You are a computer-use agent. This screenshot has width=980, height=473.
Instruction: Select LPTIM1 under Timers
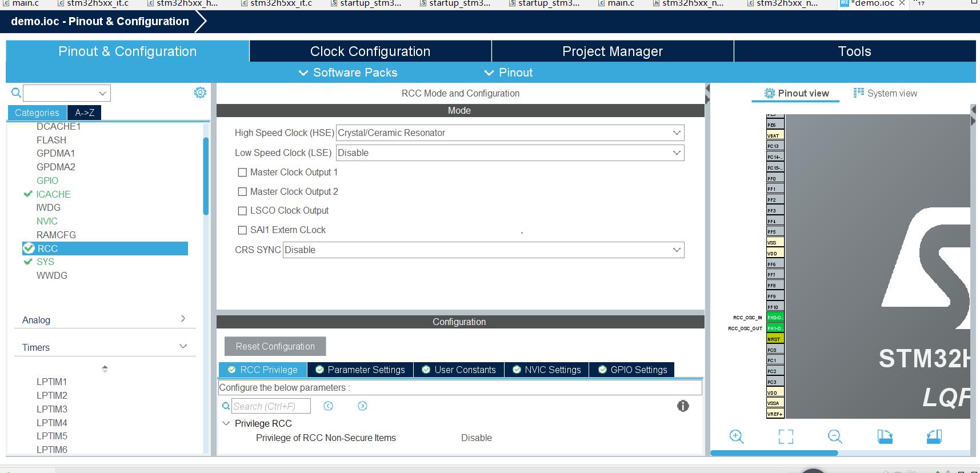coord(52,382)
